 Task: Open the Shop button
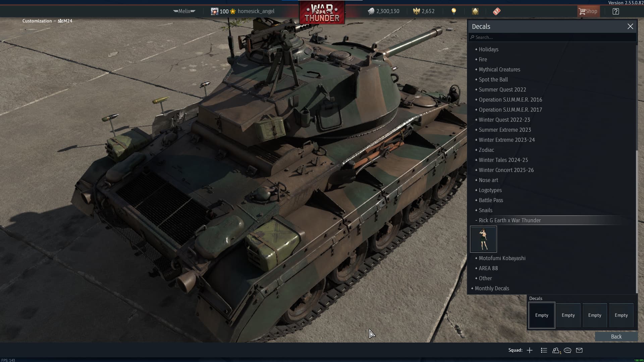pos(588,11)
